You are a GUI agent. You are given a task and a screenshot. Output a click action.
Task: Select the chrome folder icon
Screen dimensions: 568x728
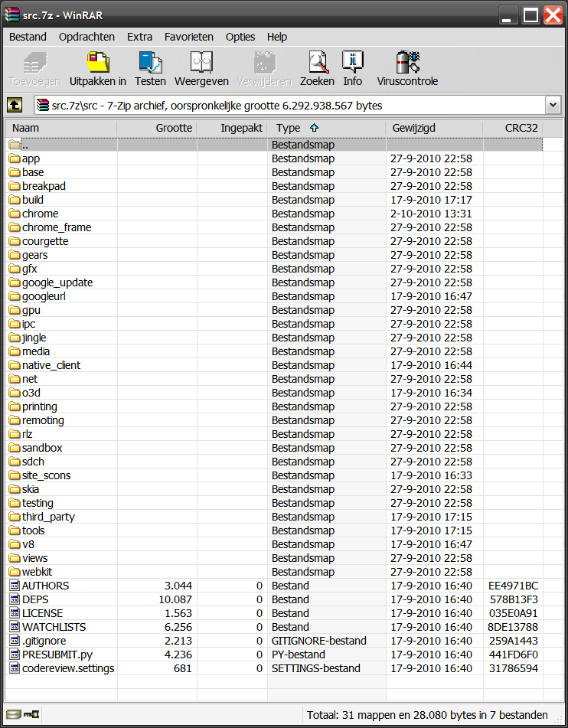(x=15, y=214)
